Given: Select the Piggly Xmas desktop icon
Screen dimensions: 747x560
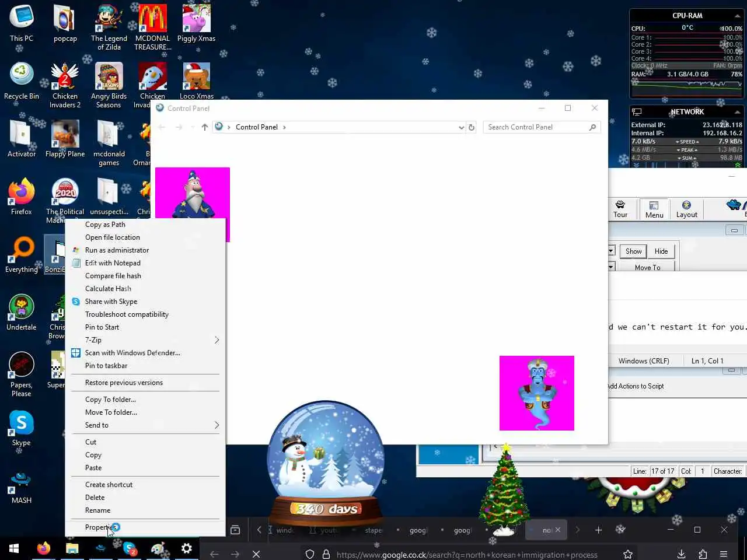Looking at the screenshot, I should (196, 24).
